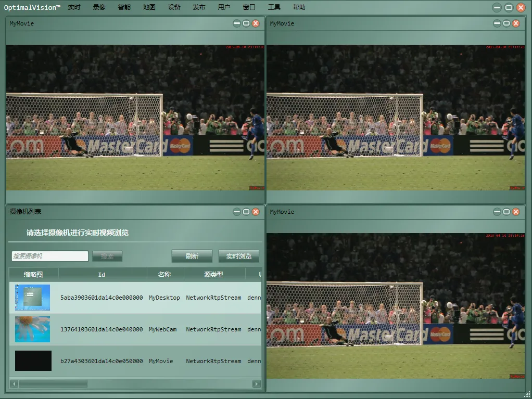
Task: Open the 窗口 menu
Action: [249, 7]
